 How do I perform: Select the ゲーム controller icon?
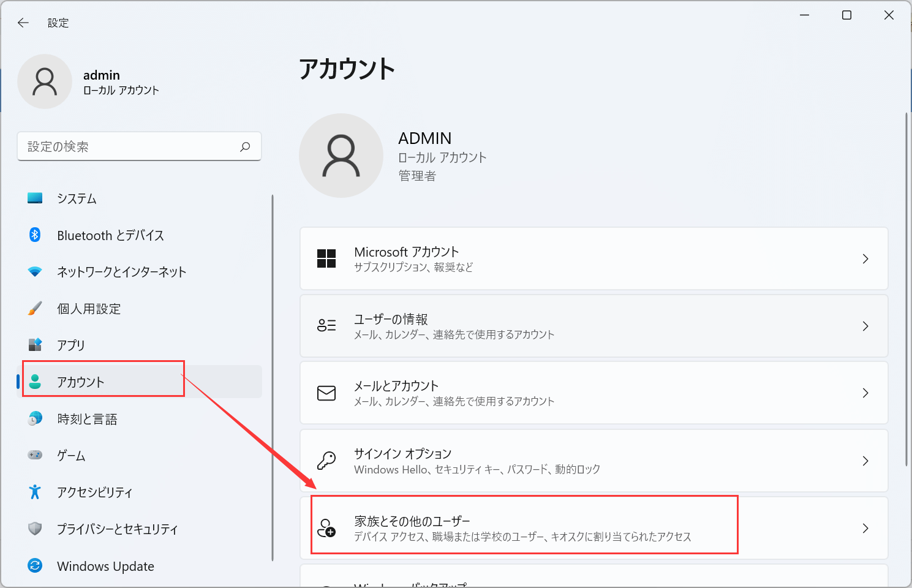coord(36,455)
